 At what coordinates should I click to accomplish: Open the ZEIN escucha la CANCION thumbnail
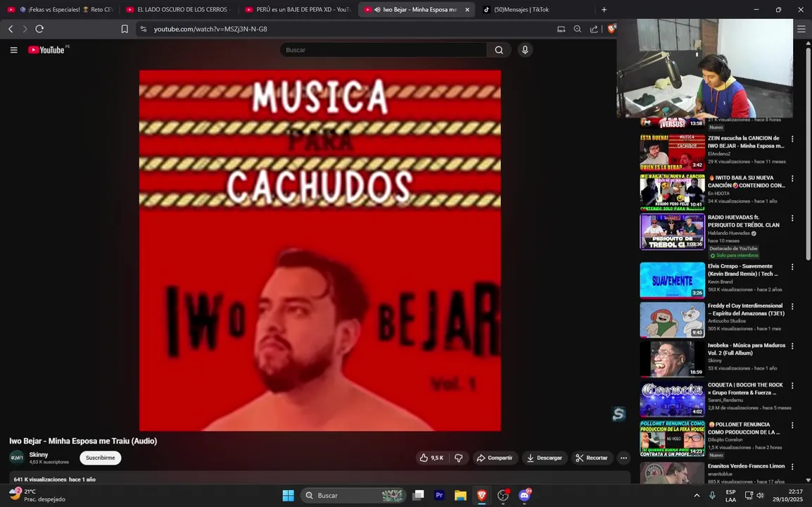pos(672,152)
